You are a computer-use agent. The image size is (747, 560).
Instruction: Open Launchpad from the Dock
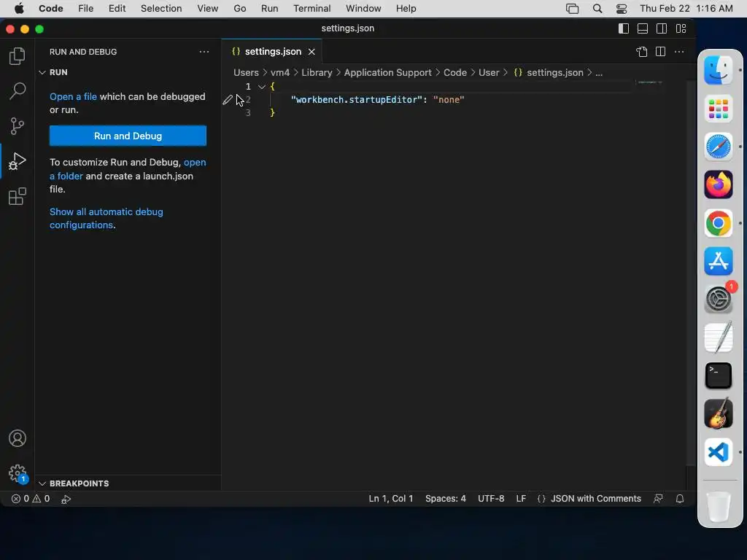718,108
